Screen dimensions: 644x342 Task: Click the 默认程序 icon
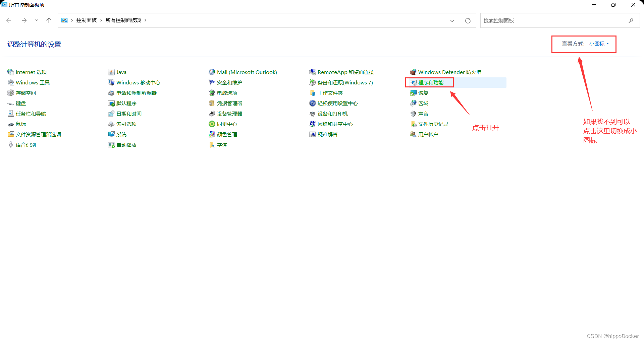pos(111,103)
